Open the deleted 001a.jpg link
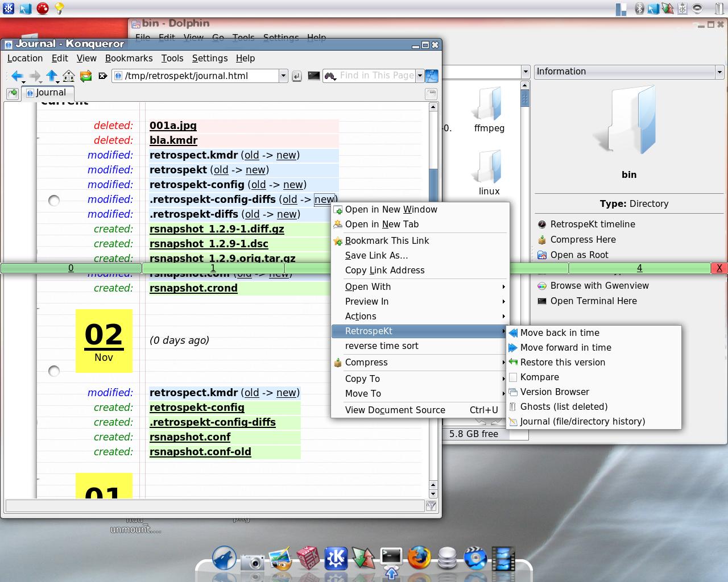Screen dimensions: 728x582 pos(173,126)
